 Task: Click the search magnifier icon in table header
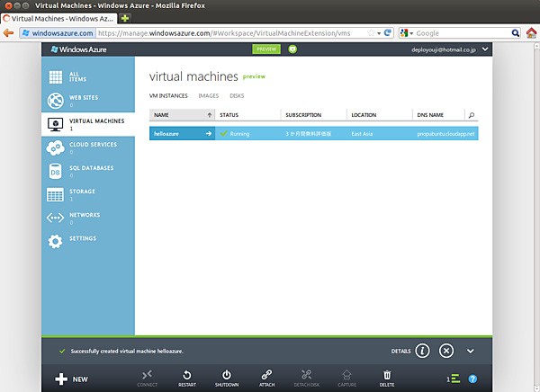(472, 115)
